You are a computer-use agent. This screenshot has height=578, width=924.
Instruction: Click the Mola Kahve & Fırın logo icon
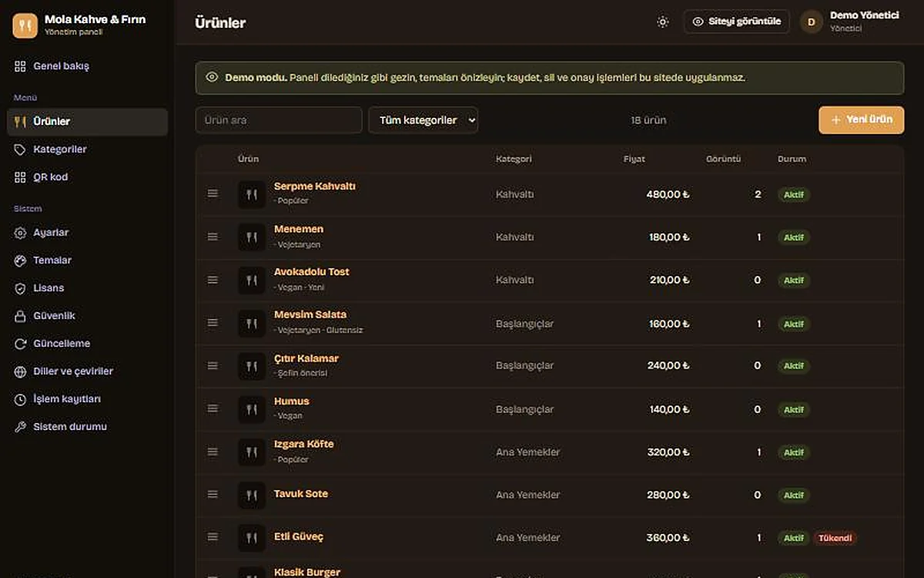coord(25,25)
